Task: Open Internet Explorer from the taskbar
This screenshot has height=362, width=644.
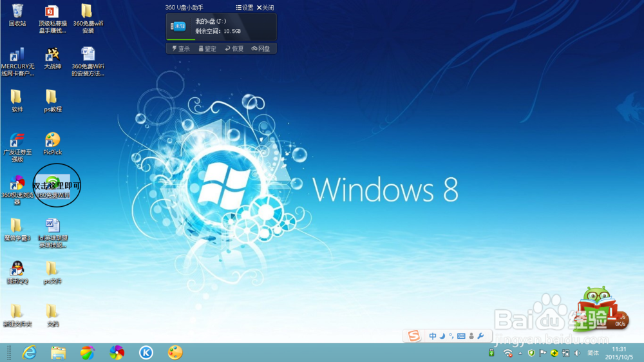Action: pyautogui.click(x=29, y=352)
